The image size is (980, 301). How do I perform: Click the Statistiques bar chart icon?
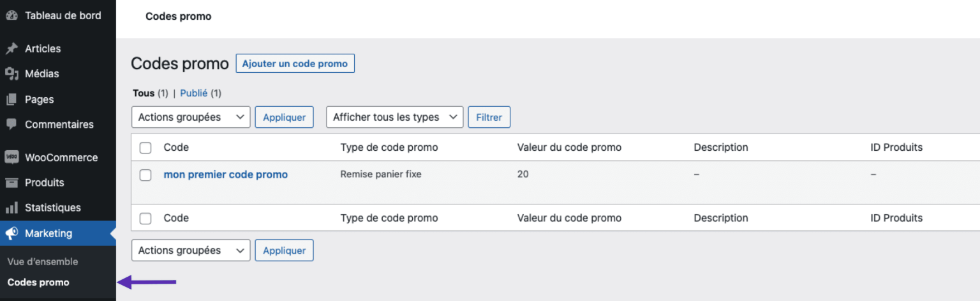(x=11, y=208)
